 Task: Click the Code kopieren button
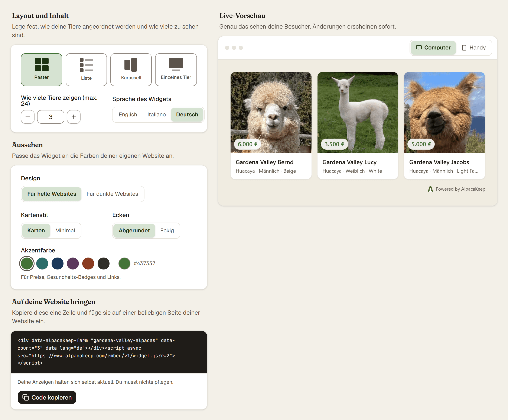pos(47,397)
